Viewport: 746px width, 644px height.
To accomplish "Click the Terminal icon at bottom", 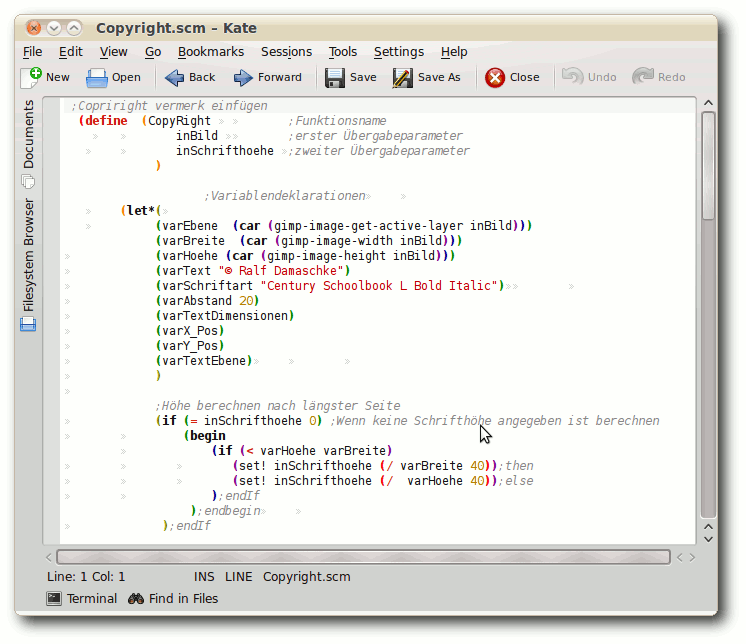I will 54,598.
